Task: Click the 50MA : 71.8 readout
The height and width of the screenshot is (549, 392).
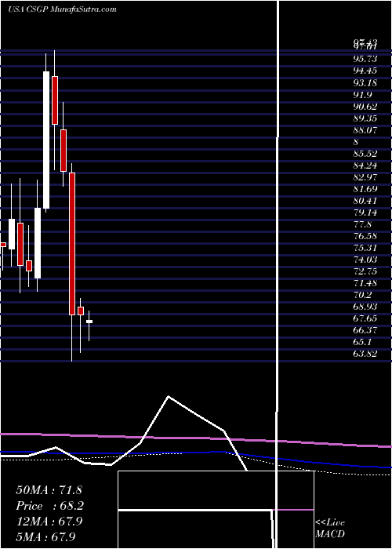Action: tap(49, 490)
